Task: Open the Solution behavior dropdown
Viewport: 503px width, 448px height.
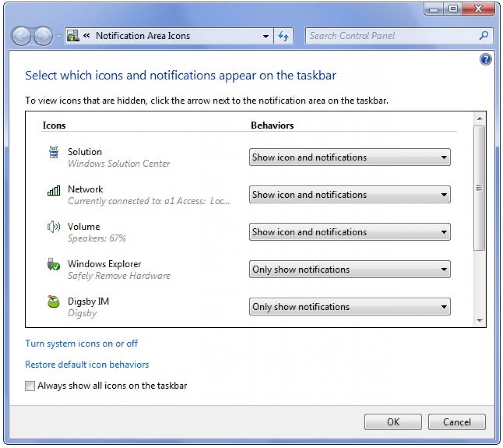Action: click(x=349, y=157)
